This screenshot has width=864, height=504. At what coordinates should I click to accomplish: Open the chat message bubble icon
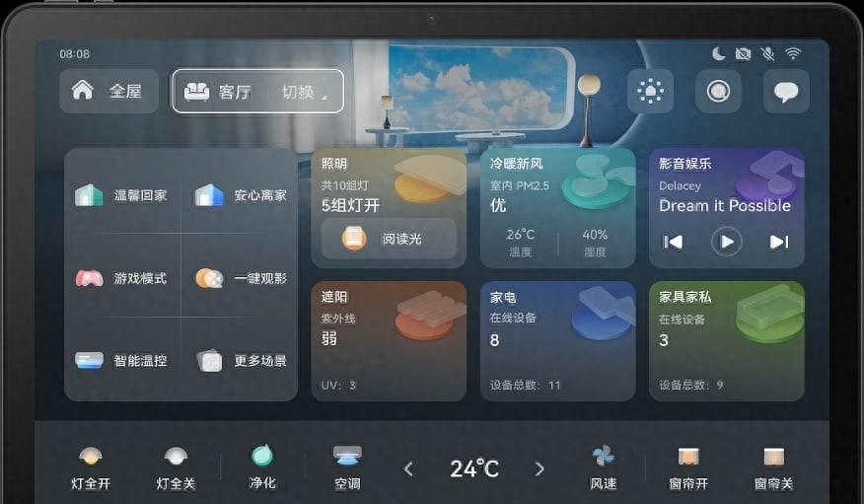point(786,92)
